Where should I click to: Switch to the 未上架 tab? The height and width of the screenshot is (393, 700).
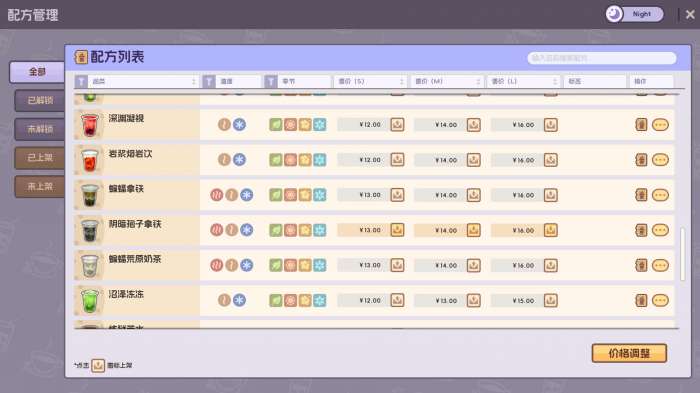click(x=40, y=186)
